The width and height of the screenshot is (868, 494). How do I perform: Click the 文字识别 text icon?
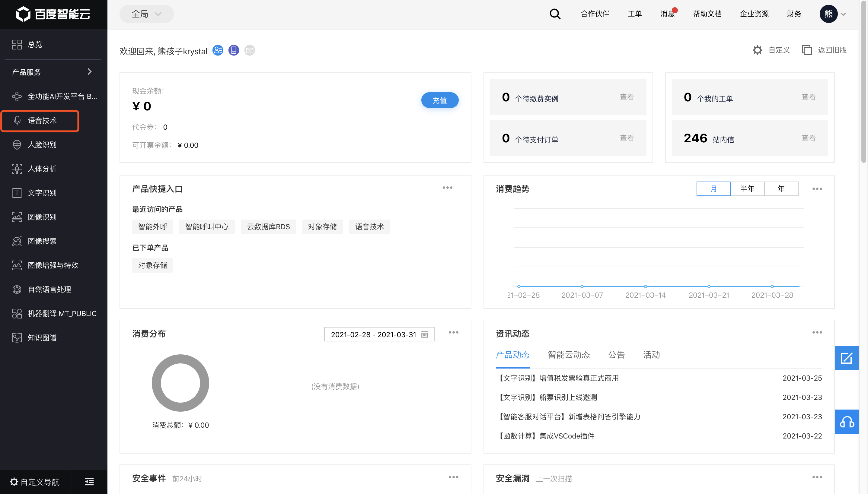pos(17,193)
